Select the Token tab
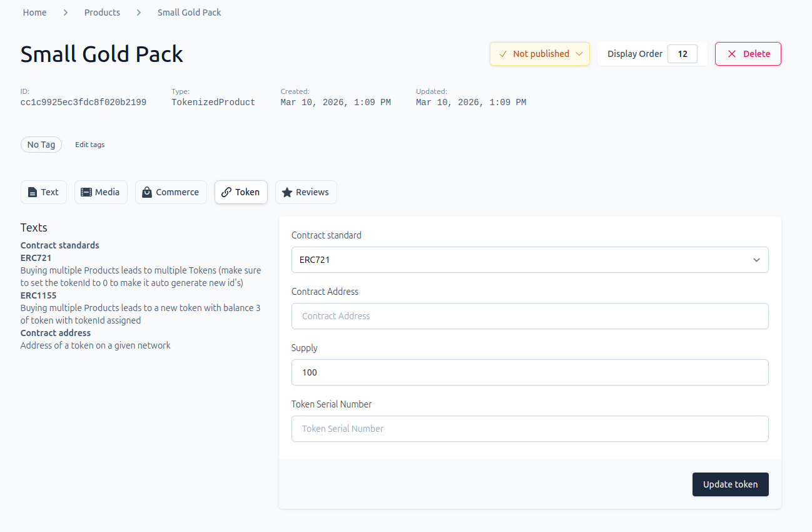This screenshot has height=532, width=812. 241,192
